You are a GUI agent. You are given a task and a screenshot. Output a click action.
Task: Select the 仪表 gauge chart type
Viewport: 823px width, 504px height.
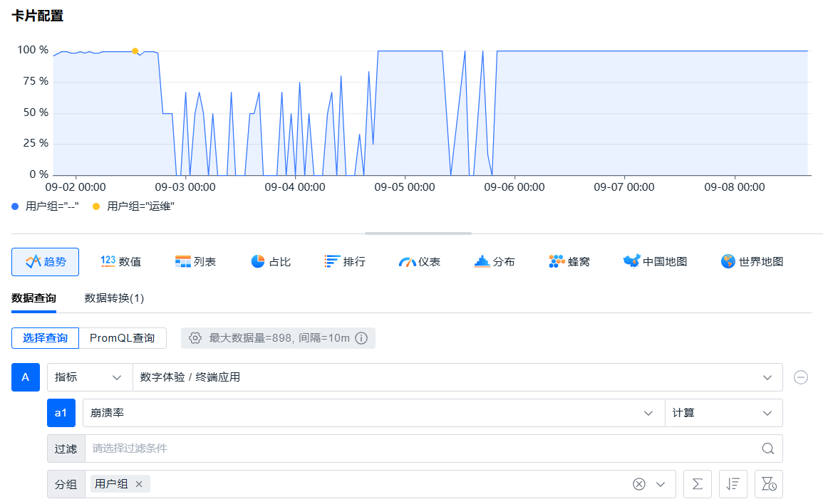(420, 261)
